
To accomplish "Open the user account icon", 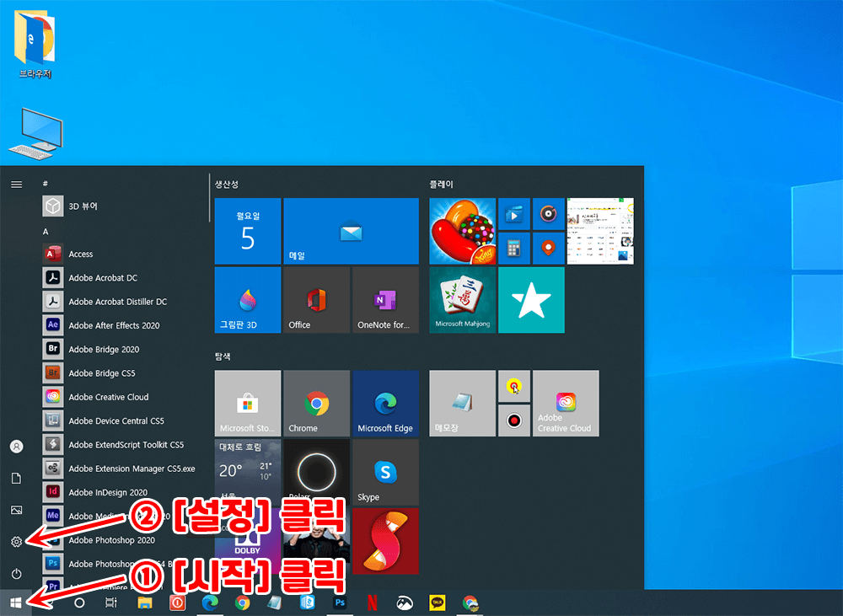I will pos(16,446).
